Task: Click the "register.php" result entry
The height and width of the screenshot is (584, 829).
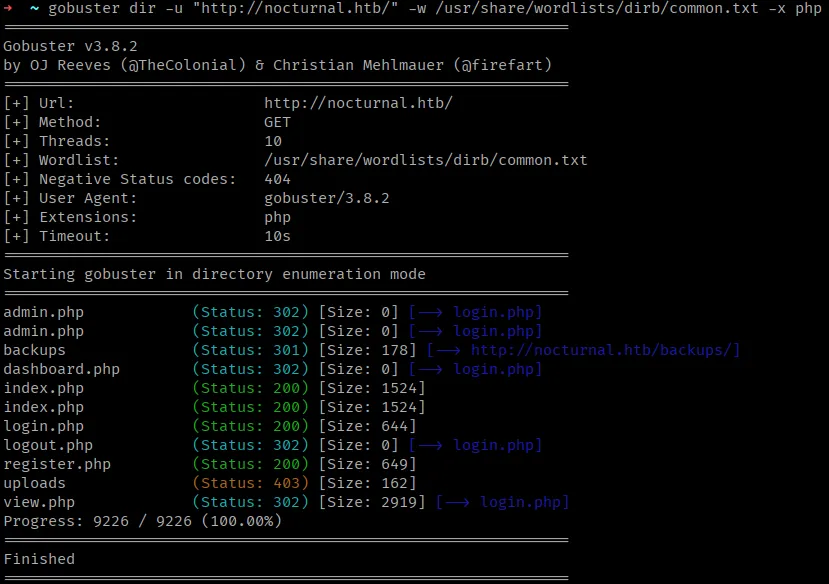Action: tap(57, 464)
